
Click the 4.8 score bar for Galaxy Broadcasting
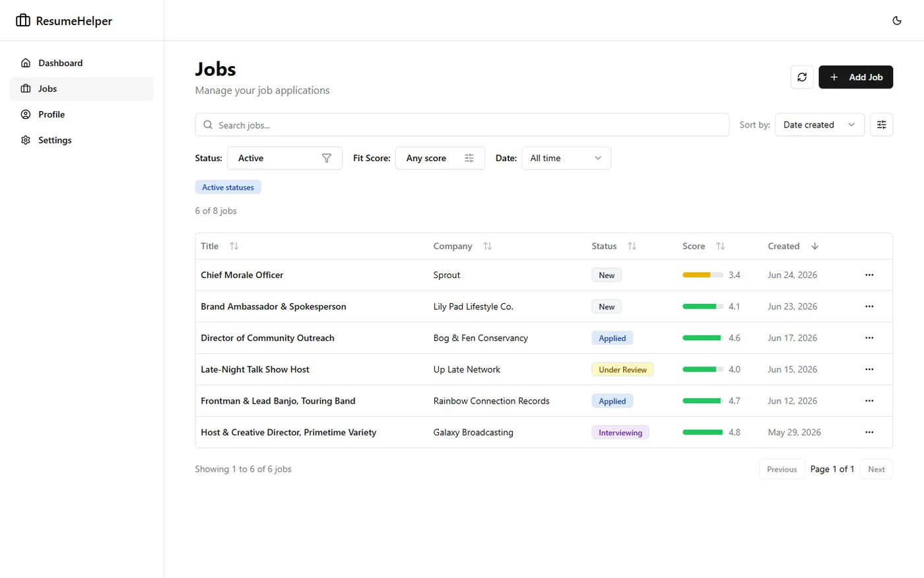pyautogui.click(x=703, y=432)
